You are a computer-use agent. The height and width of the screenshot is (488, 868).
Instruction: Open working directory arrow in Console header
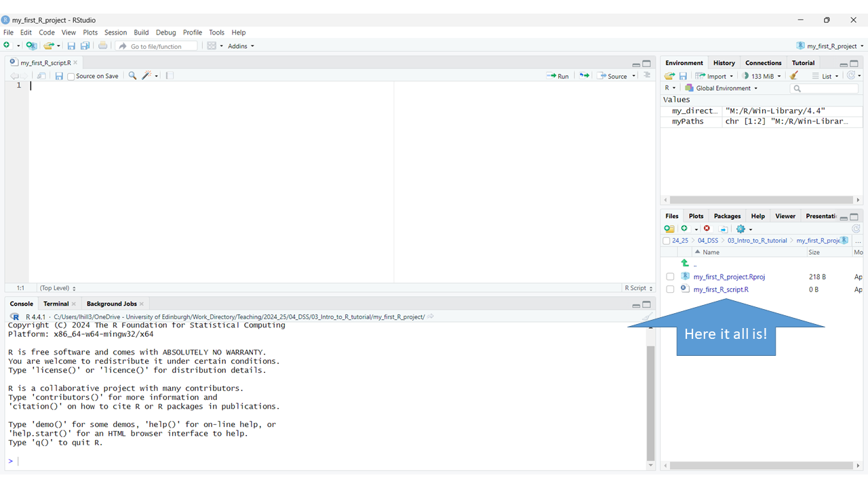(431, 317)
